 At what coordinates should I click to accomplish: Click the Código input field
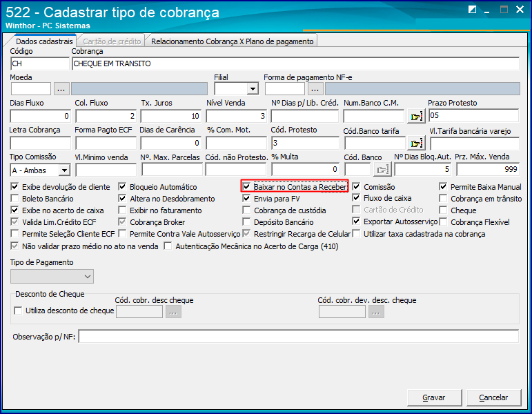(40, 63)
